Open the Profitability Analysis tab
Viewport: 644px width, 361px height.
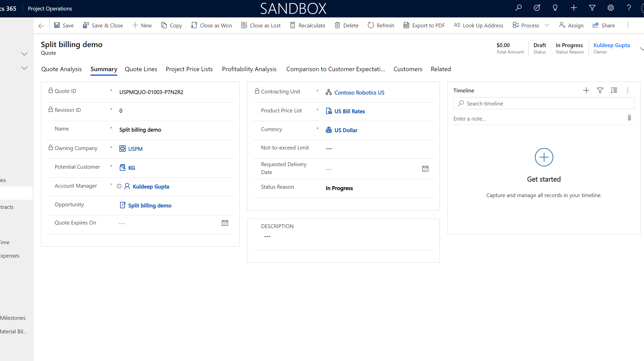point(249,69)
